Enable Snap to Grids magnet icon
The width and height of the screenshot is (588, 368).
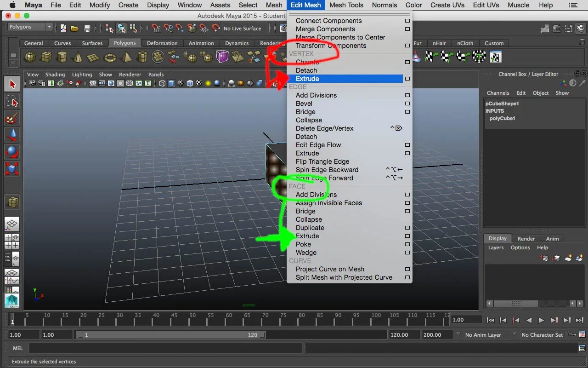pyautogui.click(x=156, y=28)
